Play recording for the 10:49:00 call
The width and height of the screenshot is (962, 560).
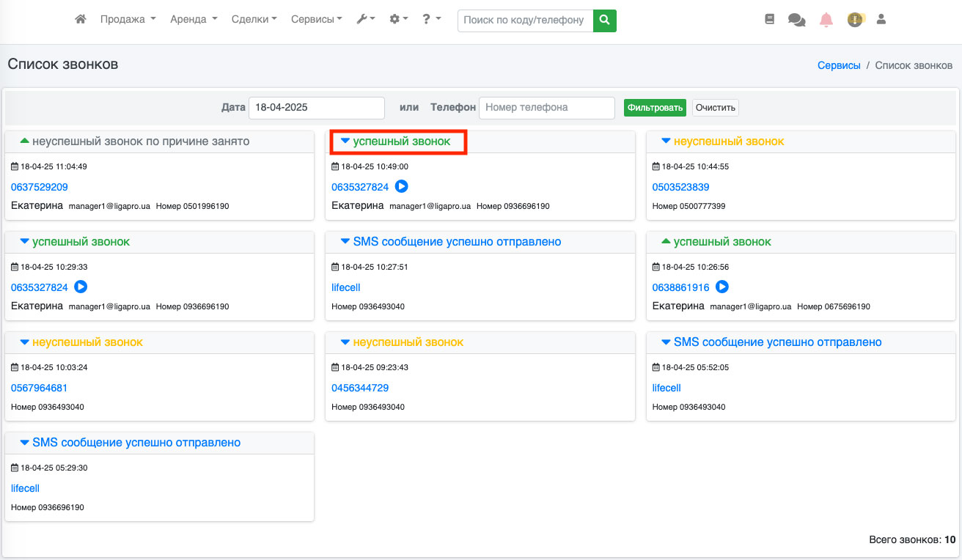coord(401,187)
